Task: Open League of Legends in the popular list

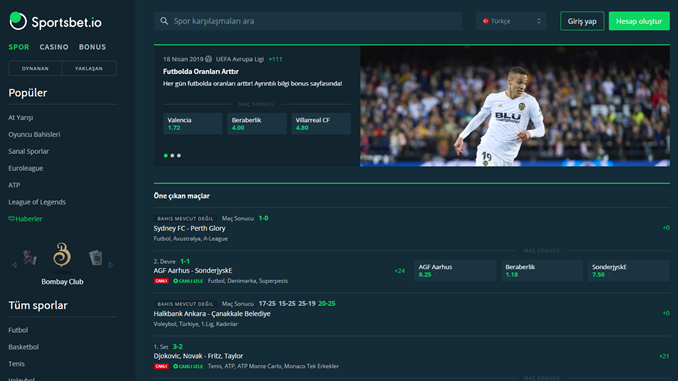Action: coord(37,202)
